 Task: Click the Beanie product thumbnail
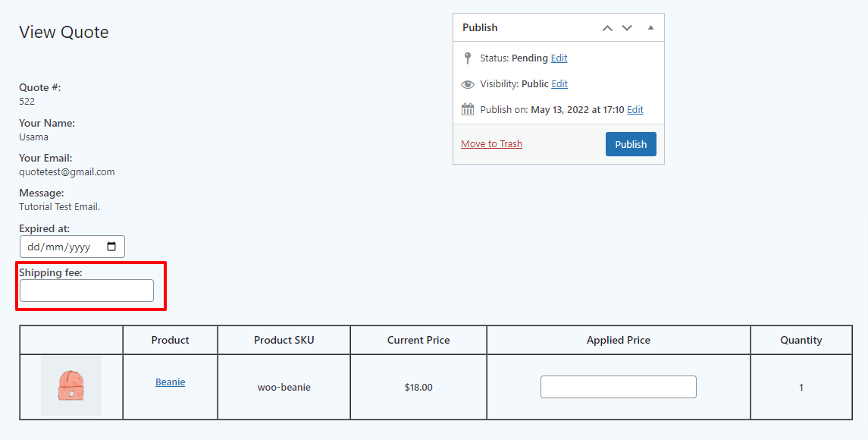[71, 385]
